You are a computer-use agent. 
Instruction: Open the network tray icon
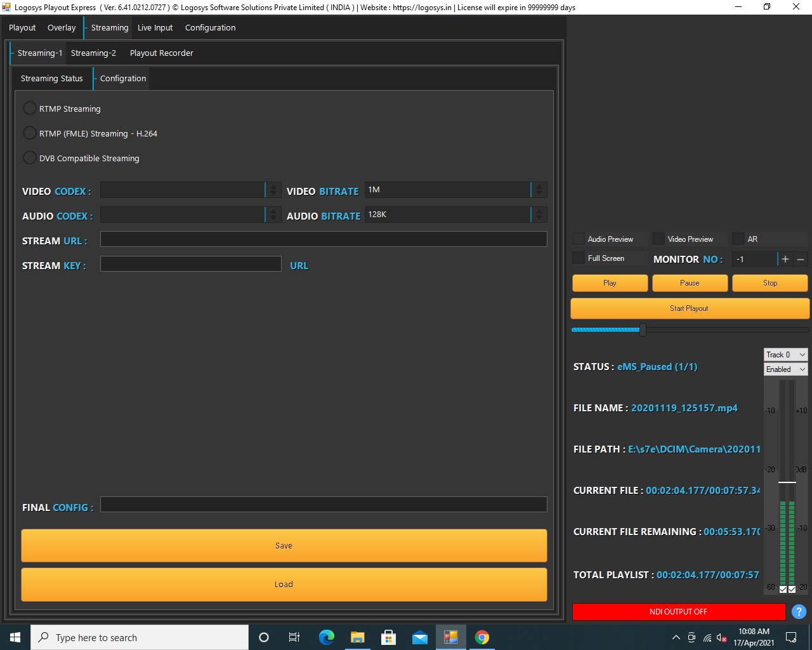tap(707, 637)
